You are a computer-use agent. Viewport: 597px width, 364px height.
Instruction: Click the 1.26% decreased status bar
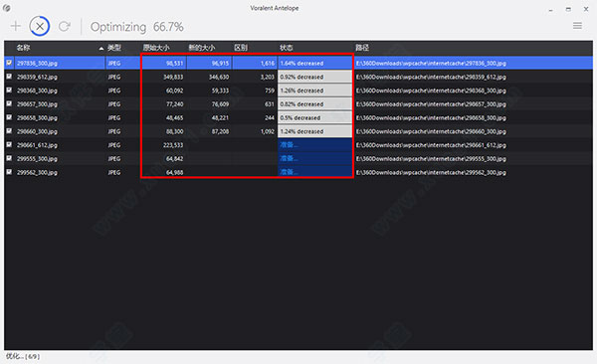314,91
